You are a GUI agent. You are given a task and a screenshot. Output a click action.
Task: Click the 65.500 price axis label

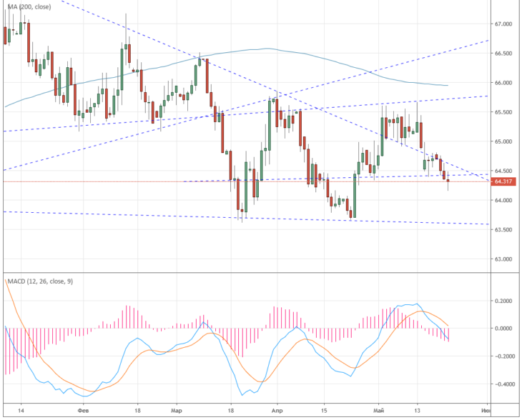(x=503, y=112)
